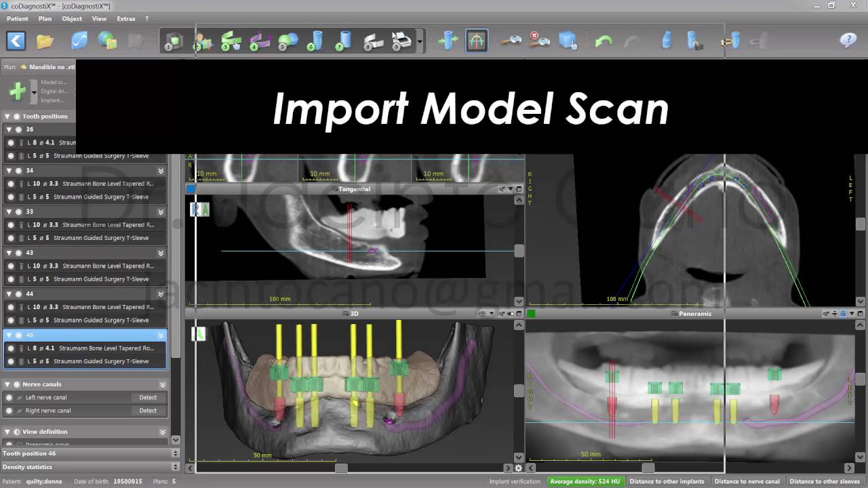Click the globe icon in the toolbar
The image size is (868, 488).
pos(107,41)
